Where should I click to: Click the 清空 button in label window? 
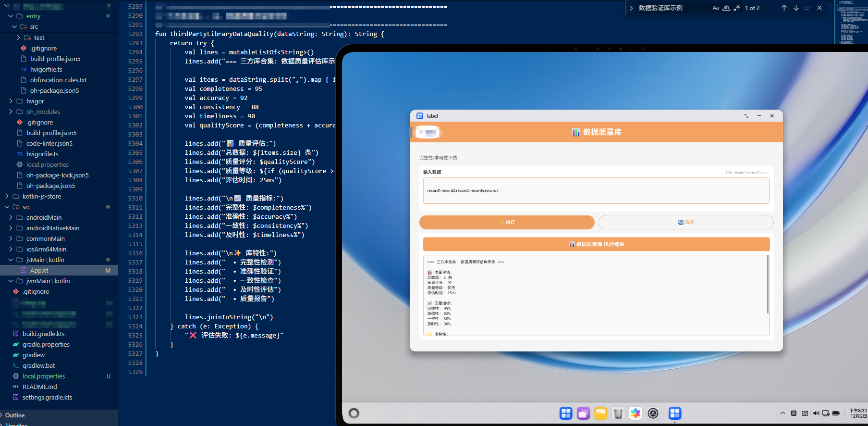pos(686,222)
